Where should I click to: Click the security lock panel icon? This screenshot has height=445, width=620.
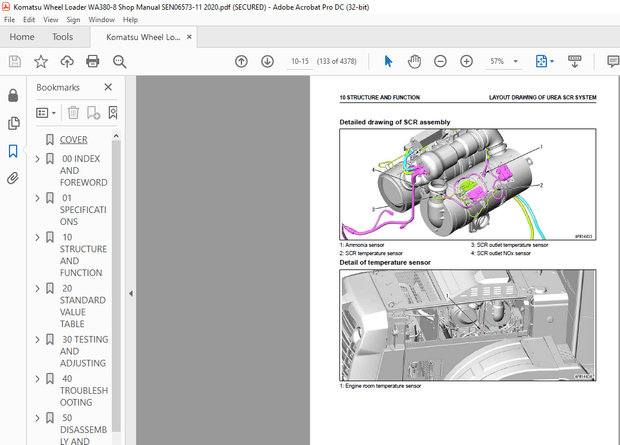click(x=13, y=95)
